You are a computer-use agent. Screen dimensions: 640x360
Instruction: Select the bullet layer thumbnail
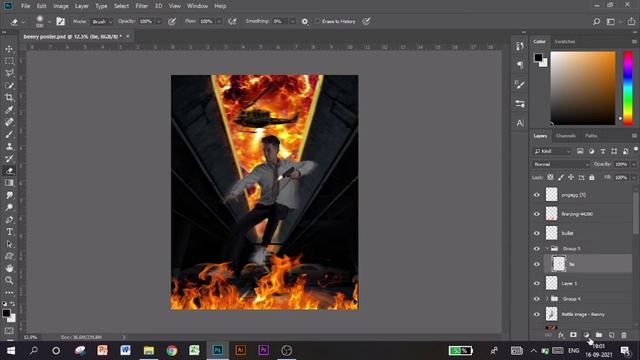551,233
